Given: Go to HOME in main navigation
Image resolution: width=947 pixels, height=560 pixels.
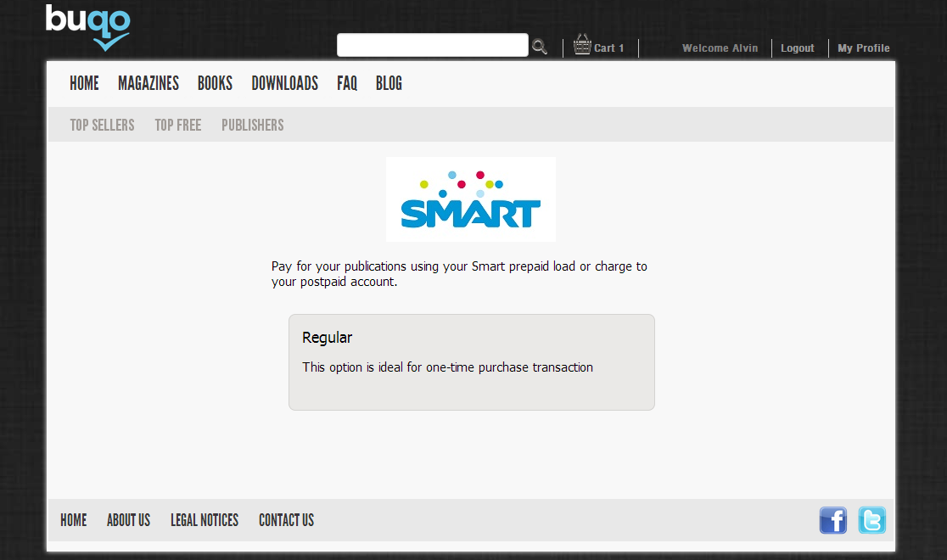Looking at the screenshot, I should tap(84, 83).
